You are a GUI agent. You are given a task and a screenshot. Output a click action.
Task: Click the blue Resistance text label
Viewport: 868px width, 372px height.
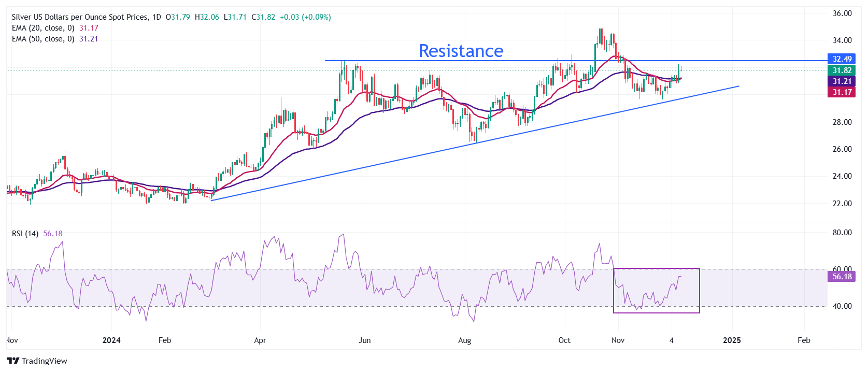(461, 51)
